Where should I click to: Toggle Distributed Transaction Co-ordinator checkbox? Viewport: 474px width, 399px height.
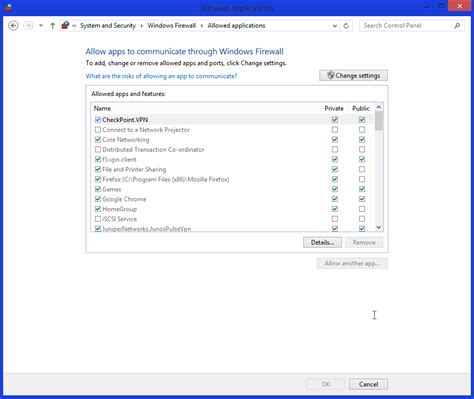(x=98, y=149)
